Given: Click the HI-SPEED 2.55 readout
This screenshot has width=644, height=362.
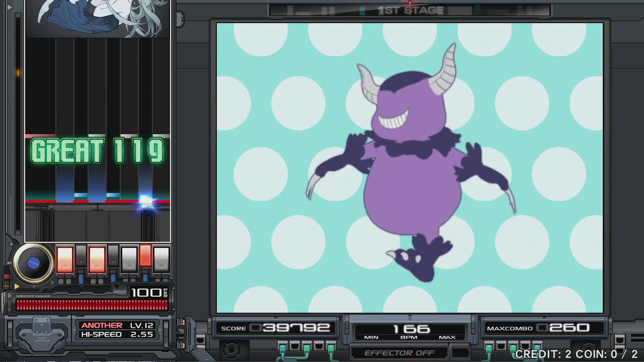Looking at the screenshot, I should click(117, 334).
